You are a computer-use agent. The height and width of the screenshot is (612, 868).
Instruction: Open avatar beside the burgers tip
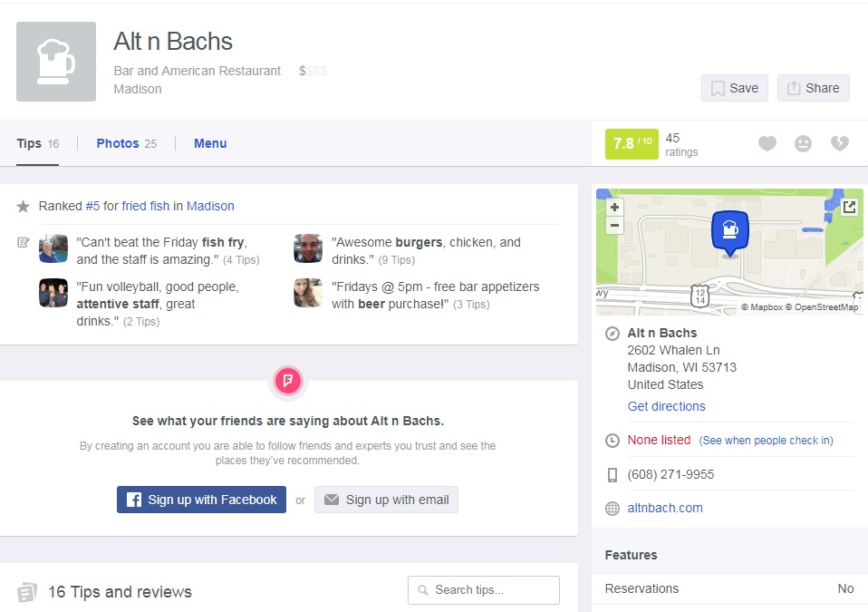(308, 248)
